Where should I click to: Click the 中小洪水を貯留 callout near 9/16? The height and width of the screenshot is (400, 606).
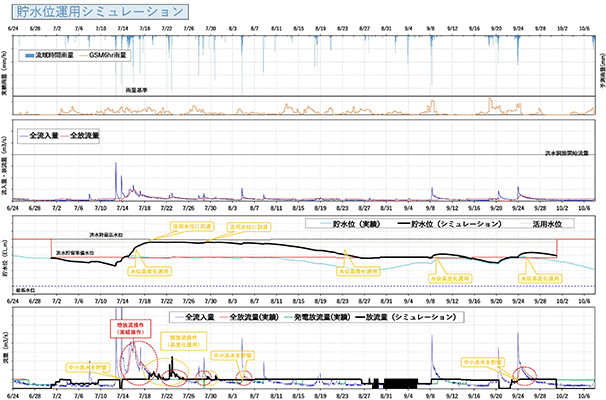click(x=482, y=363)
